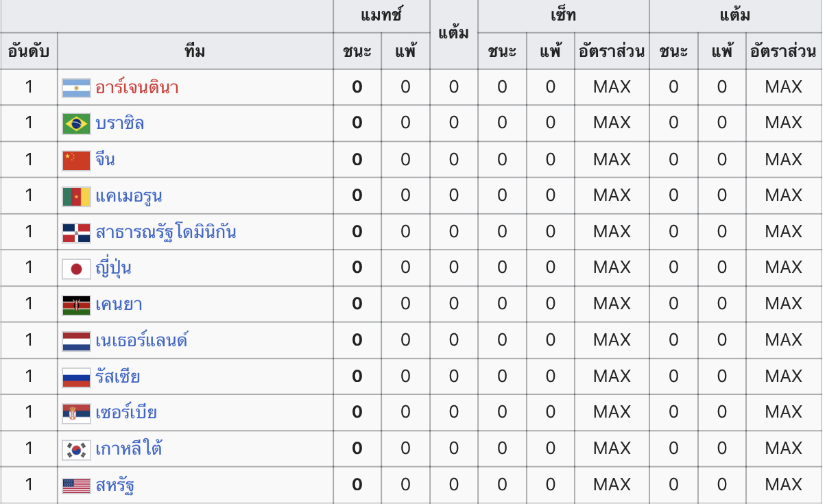Image resolution: width=827 pixels, height=504 pixels.
Task: Open the เนเธอร์แลนด์ team link
Action: point(142,341)
